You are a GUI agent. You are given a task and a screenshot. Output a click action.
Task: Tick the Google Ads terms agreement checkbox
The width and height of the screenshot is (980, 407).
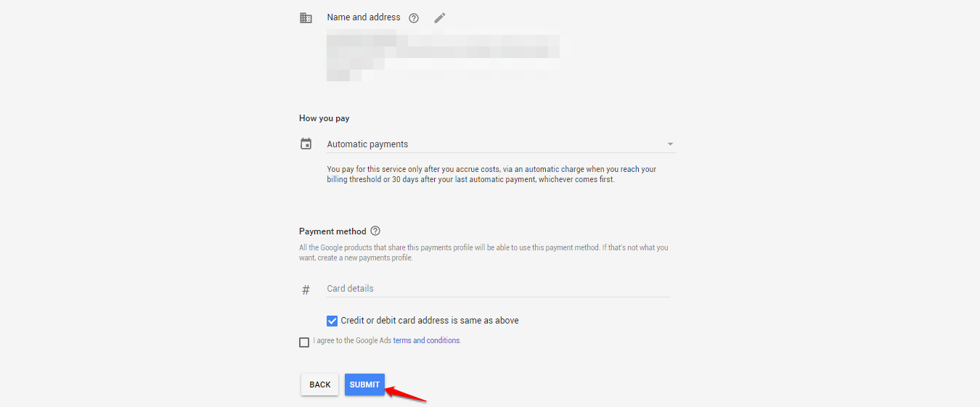tap(304, 342)
